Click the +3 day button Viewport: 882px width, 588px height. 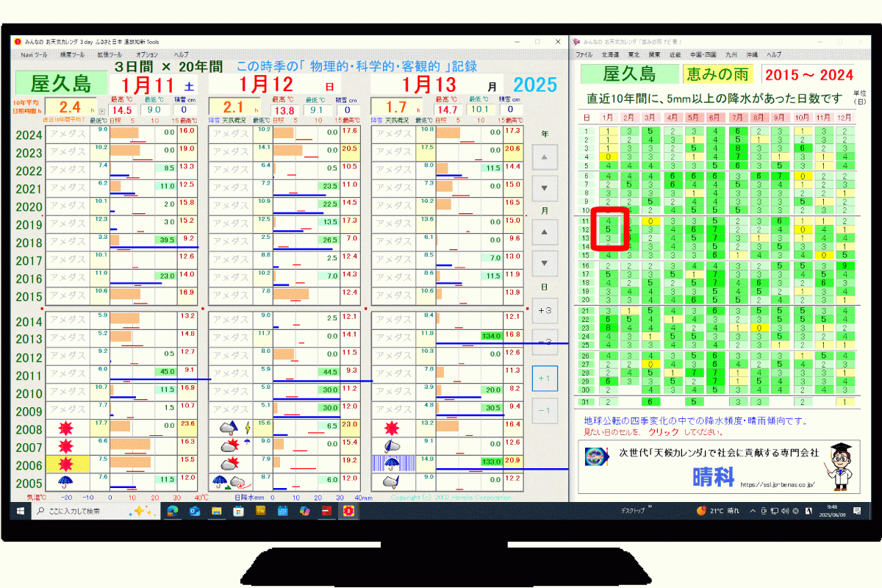click(545, 310)
